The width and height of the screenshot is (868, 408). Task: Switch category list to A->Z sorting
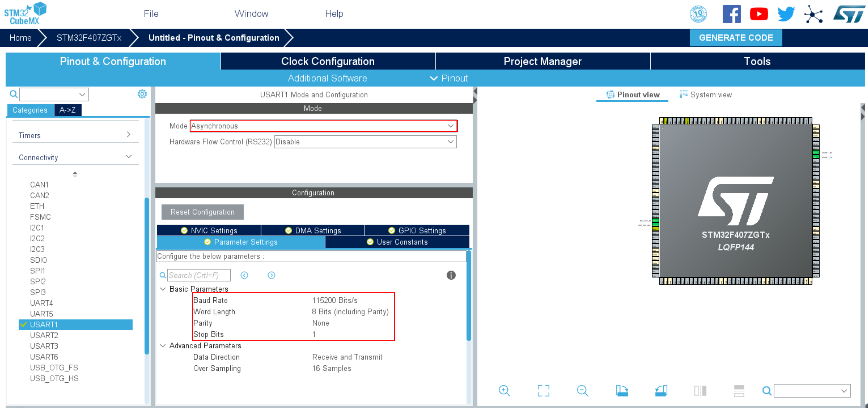(67, 110)
